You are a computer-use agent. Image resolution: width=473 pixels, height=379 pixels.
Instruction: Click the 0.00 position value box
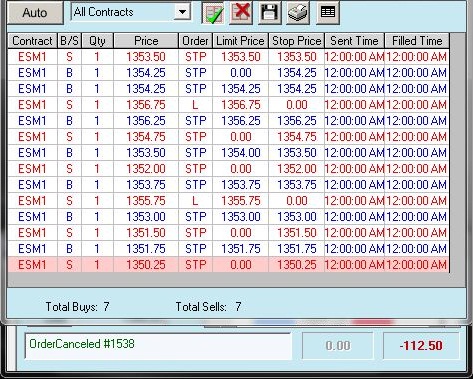pos(338,346)
